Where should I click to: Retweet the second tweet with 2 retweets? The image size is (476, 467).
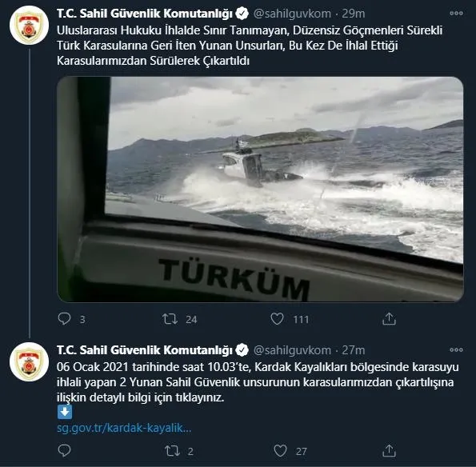[172, 451]
